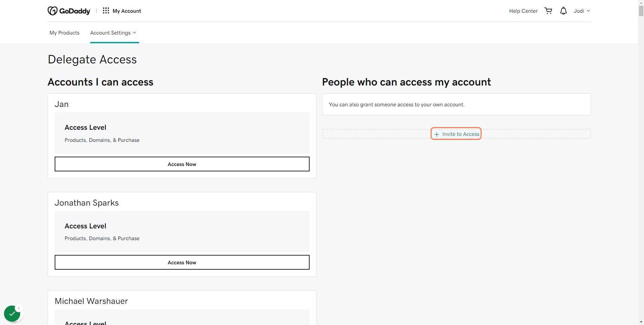644x325 pixels.
Task: Open the apps grid icon
Action: point(106,11)
